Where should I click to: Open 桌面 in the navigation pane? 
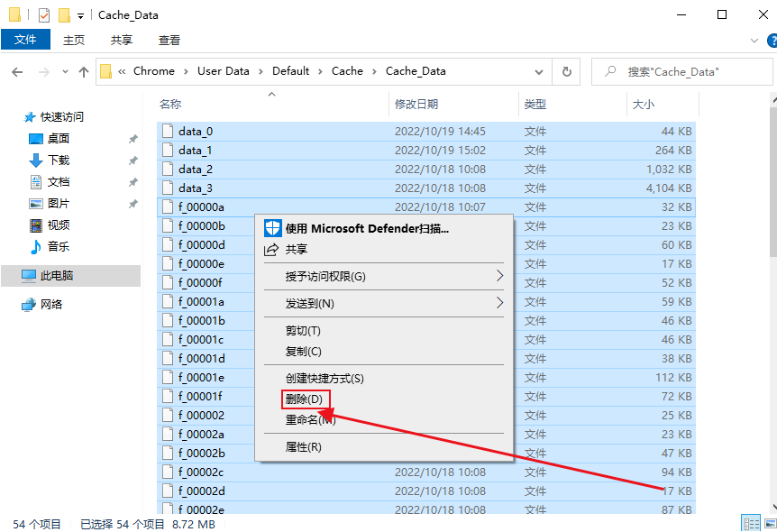click(x=58, y=138)
